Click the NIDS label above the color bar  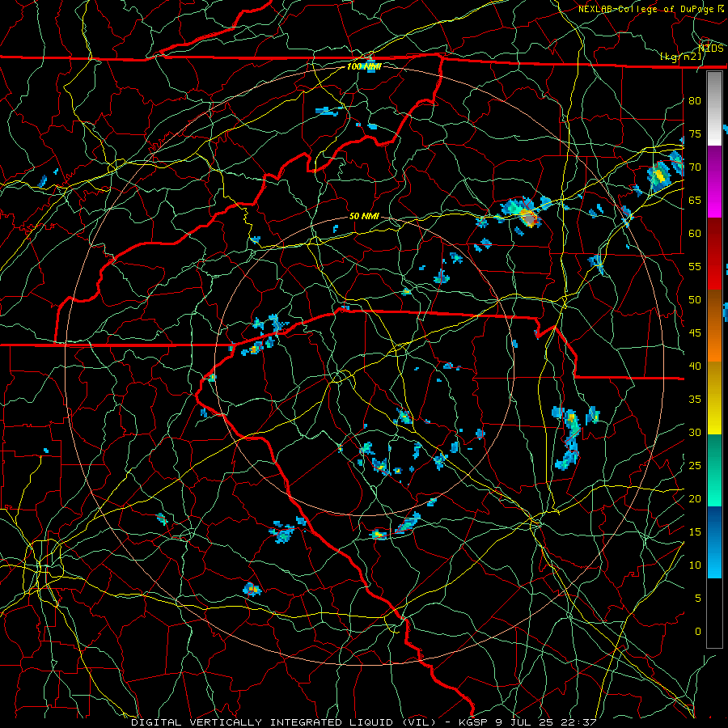(x=710, y=48)
